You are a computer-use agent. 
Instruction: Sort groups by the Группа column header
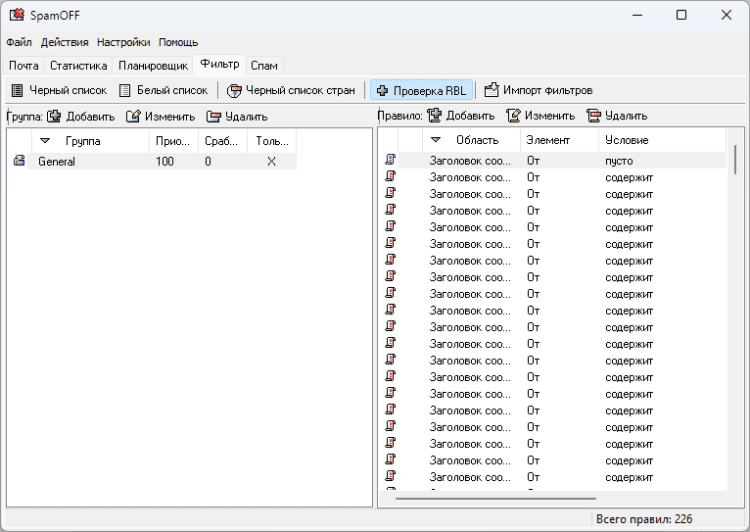[91, 141]
